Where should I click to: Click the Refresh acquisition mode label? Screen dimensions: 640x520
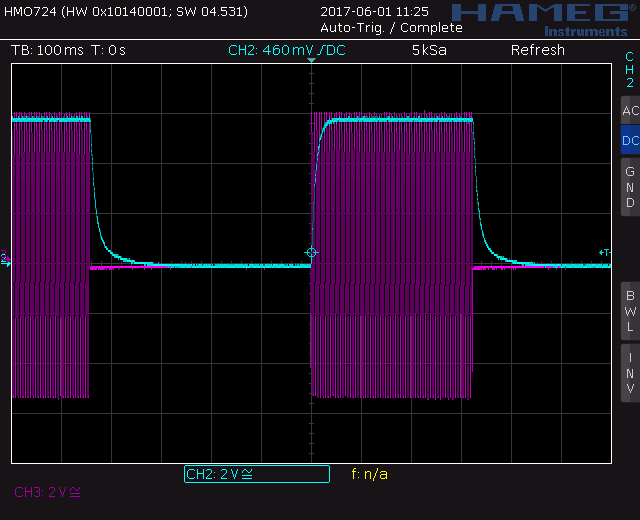pyautogui.click(x=537, y=50)
